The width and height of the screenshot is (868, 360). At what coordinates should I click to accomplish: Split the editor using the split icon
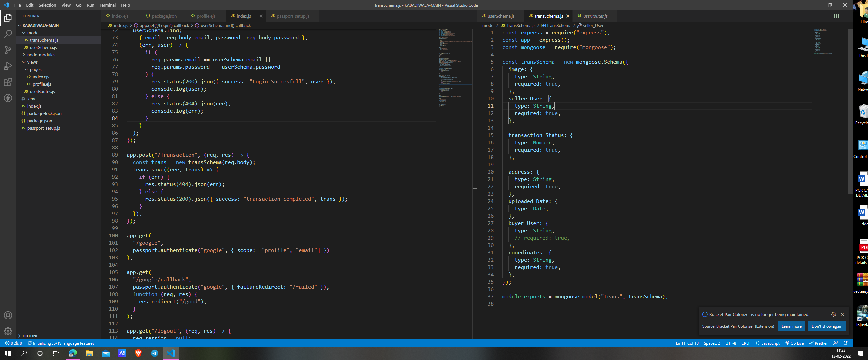click(836, 16)
